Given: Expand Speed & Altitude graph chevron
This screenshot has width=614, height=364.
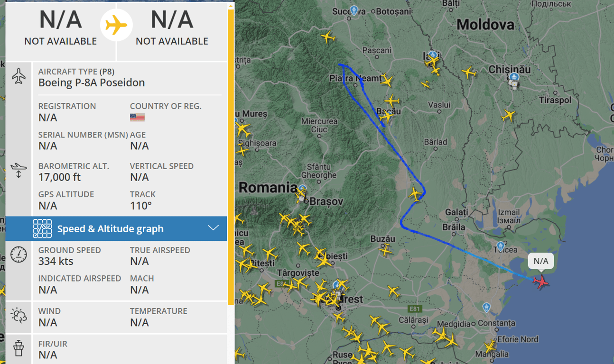Looking at the screenshot, I should [x=214, y=228].
